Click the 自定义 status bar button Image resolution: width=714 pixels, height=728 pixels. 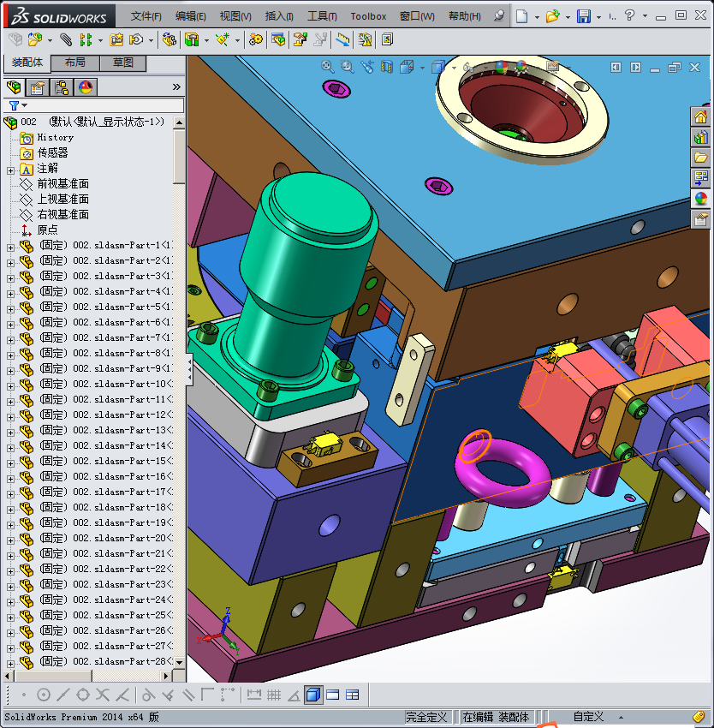coord(588,717)
